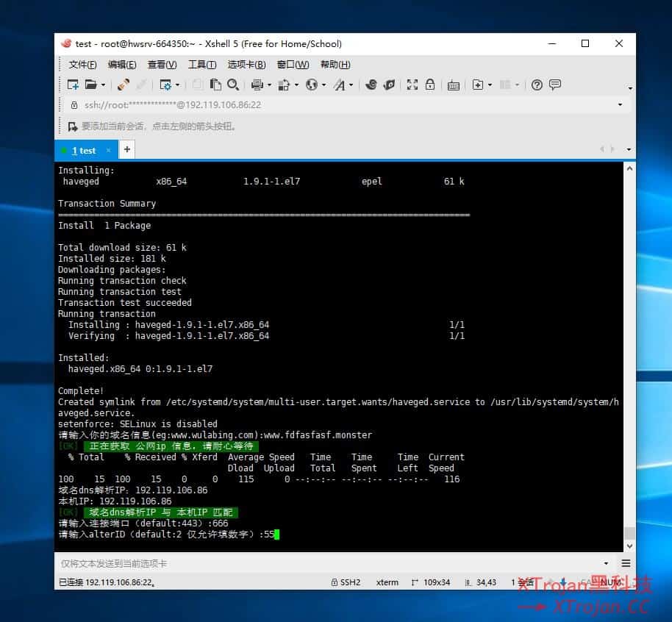This screenshot has height=622, width=672.
Task: Click the encoding globe icon
Action: tap(312, 85)
